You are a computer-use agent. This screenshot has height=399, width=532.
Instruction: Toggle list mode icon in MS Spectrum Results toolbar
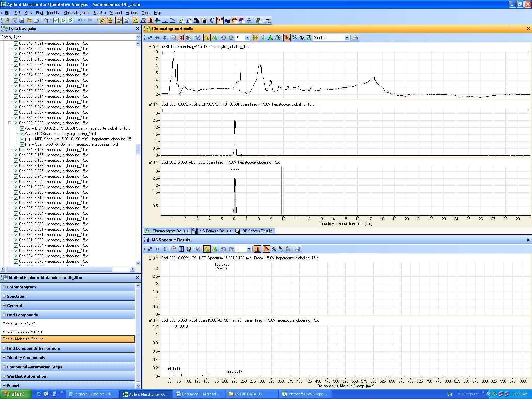[207, 249]
